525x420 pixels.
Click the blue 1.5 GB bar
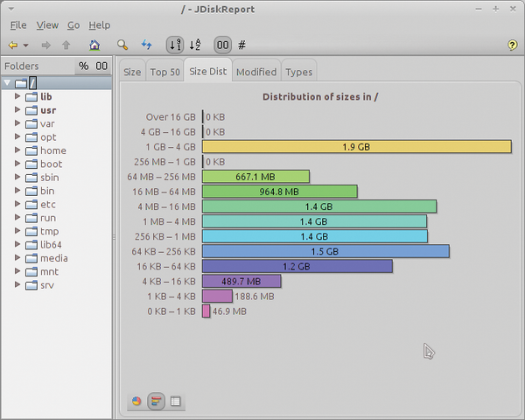[325, 251]
